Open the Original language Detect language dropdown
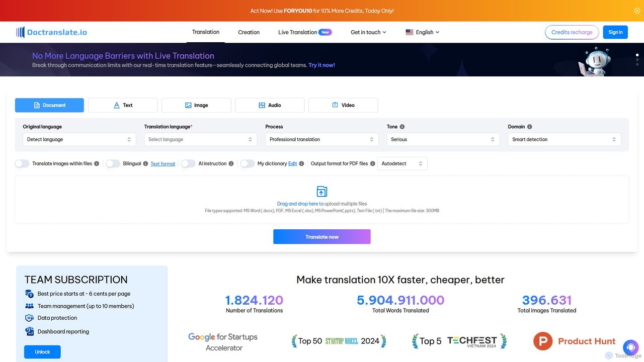The width and height of the screenshot is (644, 362). (79, 139)
